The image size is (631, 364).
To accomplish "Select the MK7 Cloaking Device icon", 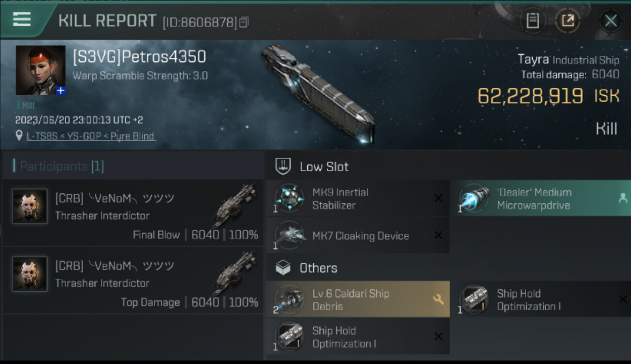I will coord(289,235).
